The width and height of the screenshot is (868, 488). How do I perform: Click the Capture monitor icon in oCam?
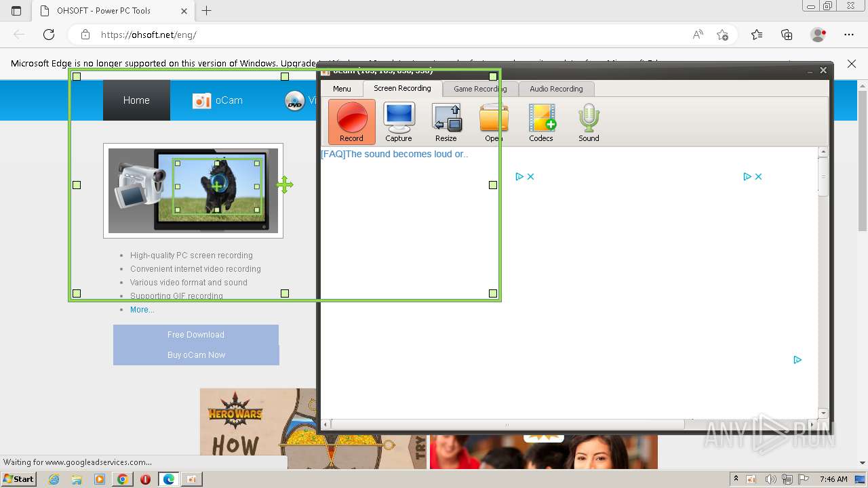coord(399,122)
